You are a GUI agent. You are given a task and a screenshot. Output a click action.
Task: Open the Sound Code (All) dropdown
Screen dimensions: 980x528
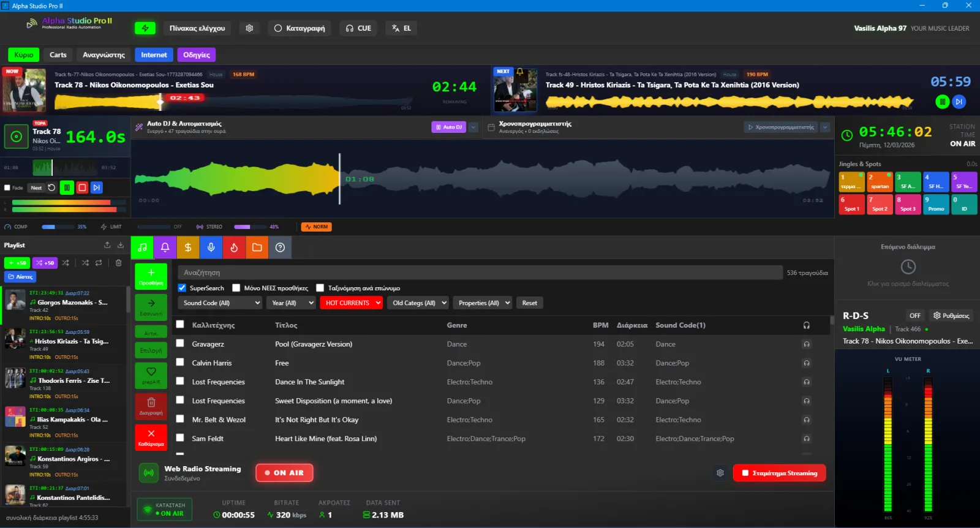[x=221, y=303]
